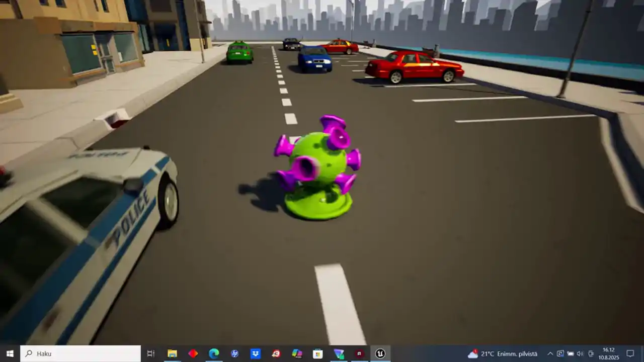Open the volume control icon

(x=580, y=353)
